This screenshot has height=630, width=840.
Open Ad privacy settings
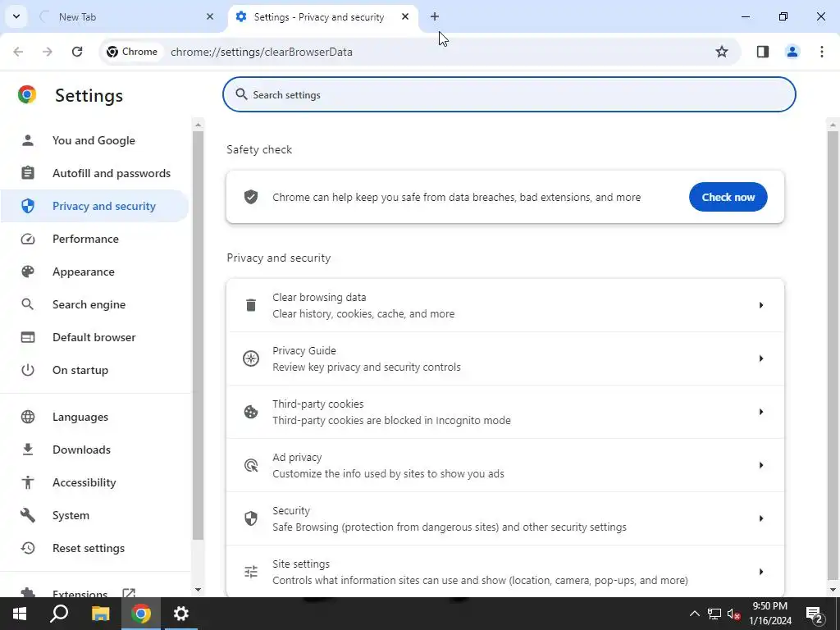click(505, 465)
